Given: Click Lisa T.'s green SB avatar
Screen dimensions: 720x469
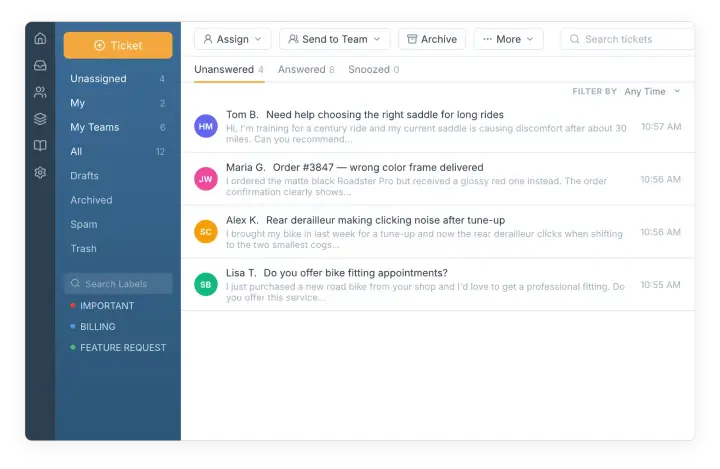Looking at the screenshot, I should (206, 285).
